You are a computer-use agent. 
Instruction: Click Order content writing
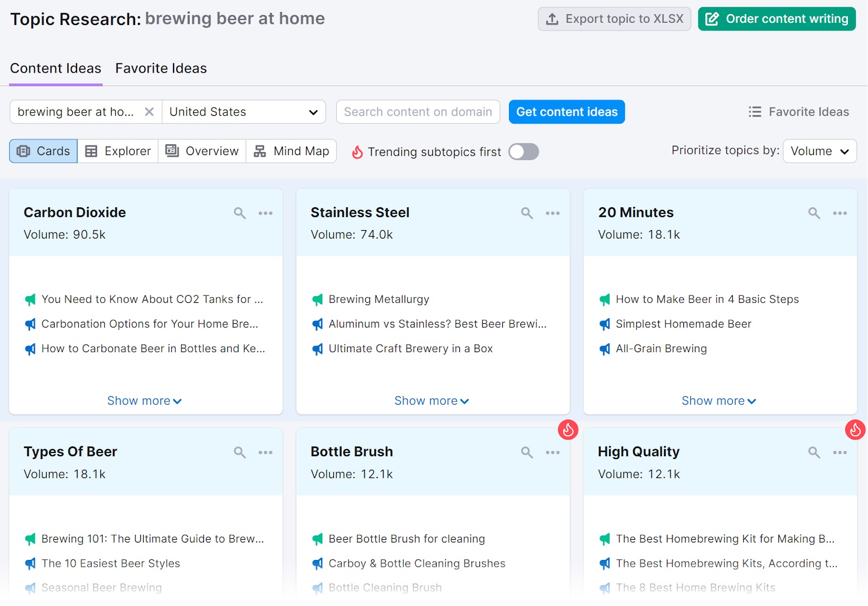[x=776, y=18]
